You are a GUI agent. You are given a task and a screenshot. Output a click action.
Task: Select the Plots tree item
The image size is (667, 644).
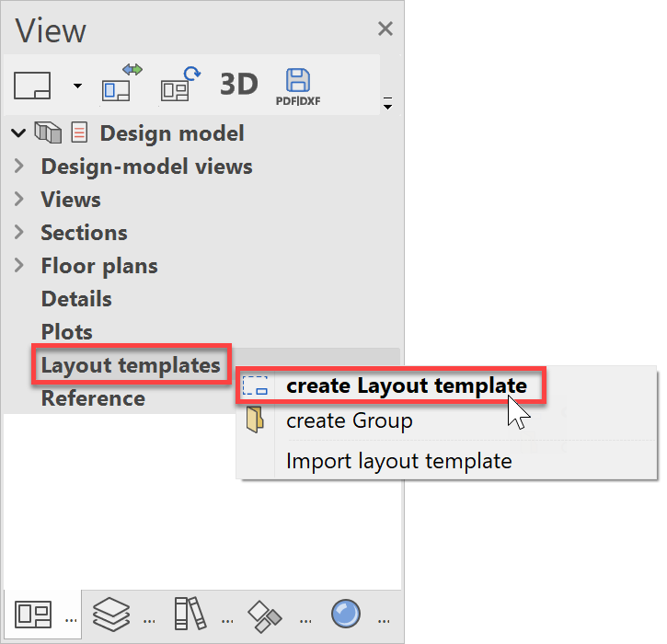[67, 332]
